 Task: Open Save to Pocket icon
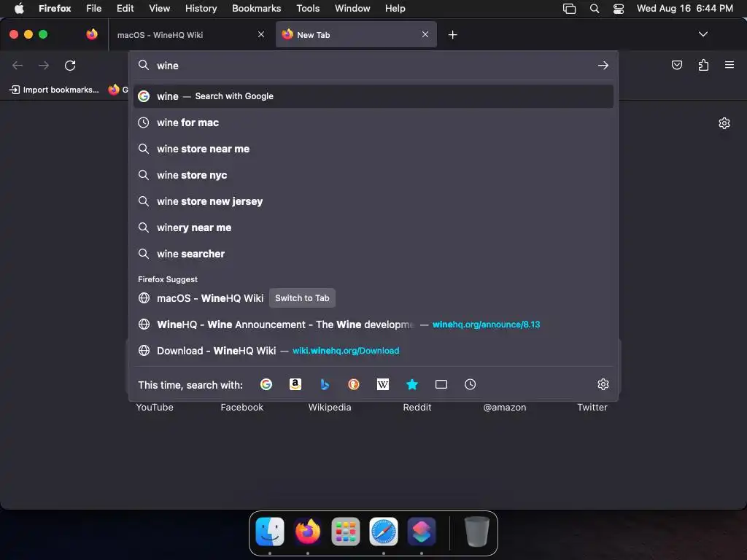pyautogui.click(x=676, y=65)
